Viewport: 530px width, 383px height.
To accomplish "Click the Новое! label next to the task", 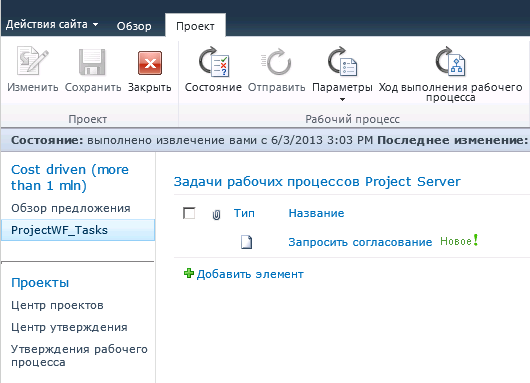I will pos(459,241).
